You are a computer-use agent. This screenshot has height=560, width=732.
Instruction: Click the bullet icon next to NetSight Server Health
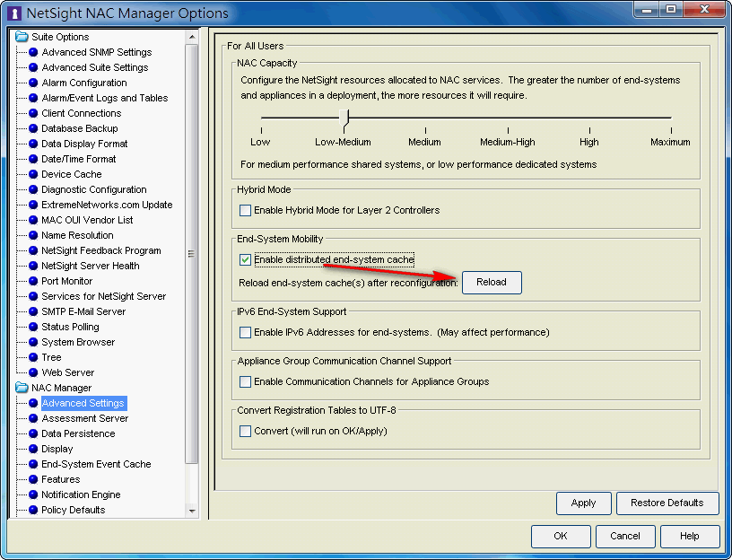(x=33, y=266)
